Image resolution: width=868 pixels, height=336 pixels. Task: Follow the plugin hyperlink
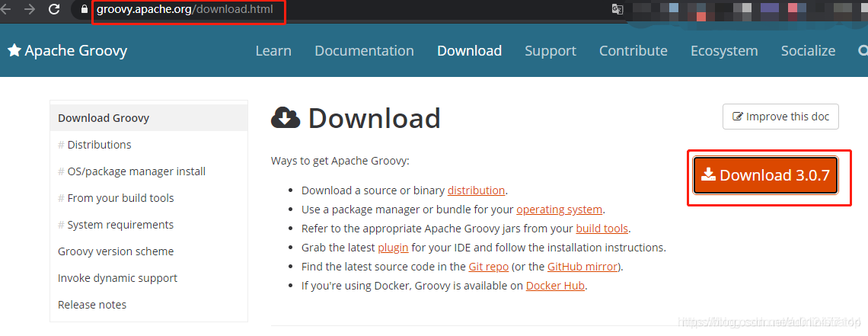[x=393, y=248]
